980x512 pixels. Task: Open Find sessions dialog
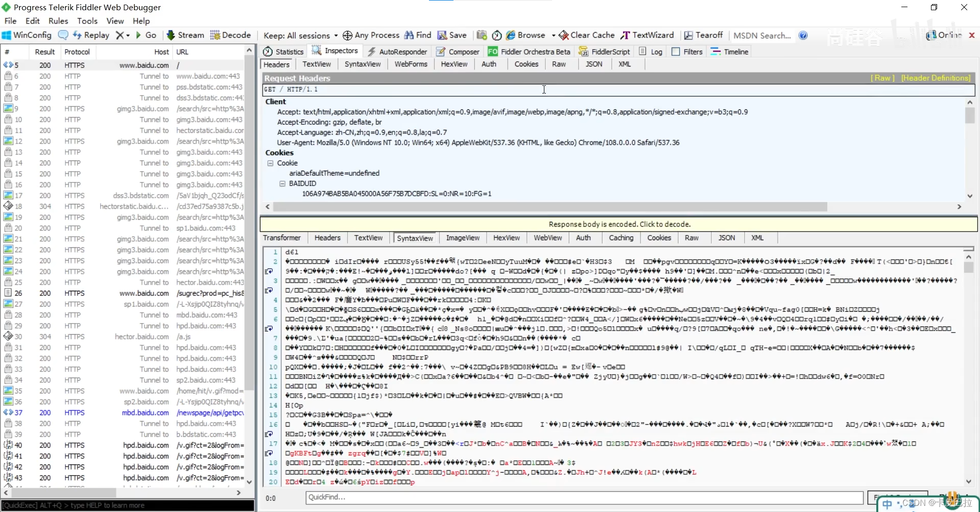tap(418, 35)
